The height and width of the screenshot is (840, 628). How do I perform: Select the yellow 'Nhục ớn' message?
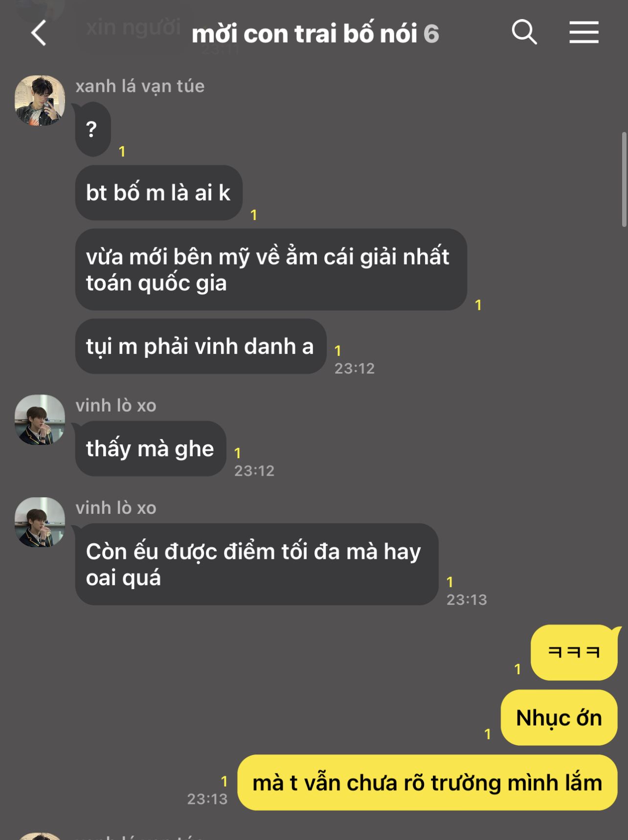[559, 718]
